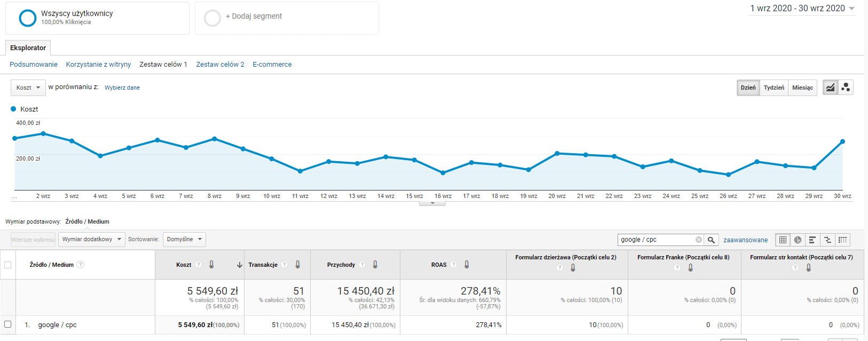Open the Koszt metric dropdown

coord(28,88)
